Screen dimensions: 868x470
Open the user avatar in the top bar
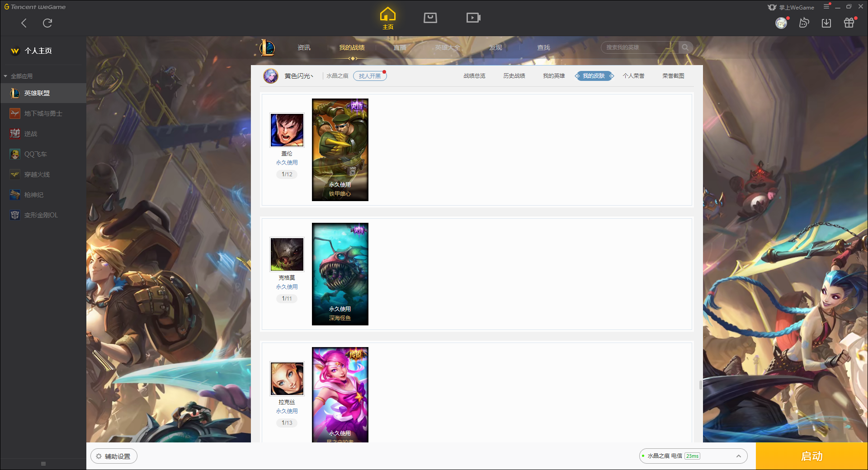(x=781, y=23)
